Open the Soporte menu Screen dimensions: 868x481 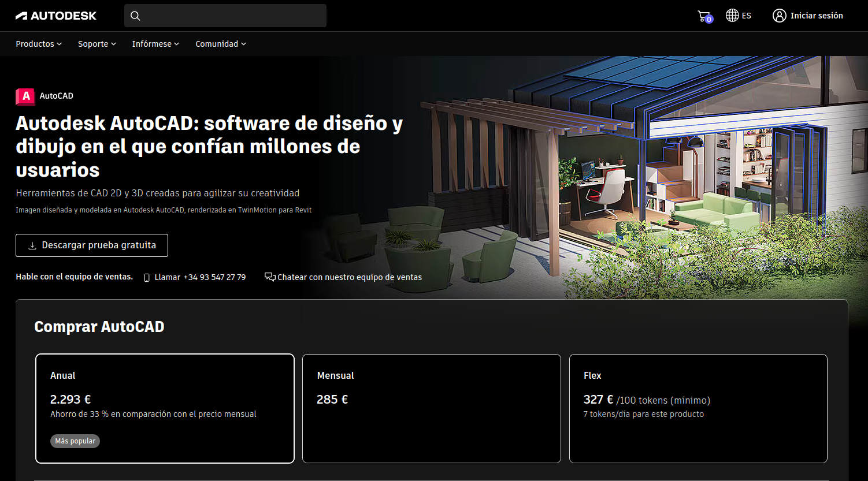[96, 44]
